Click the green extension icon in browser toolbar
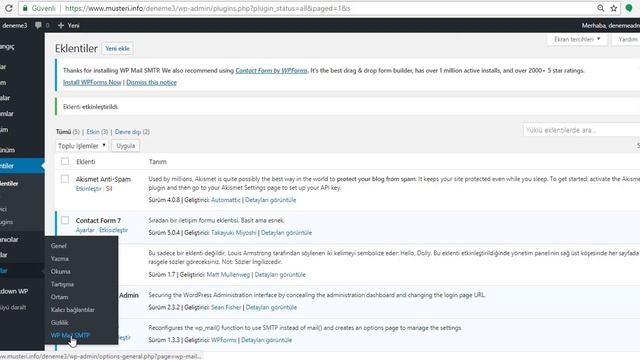This screenshot has width=640, height=360. coord(629,8)
